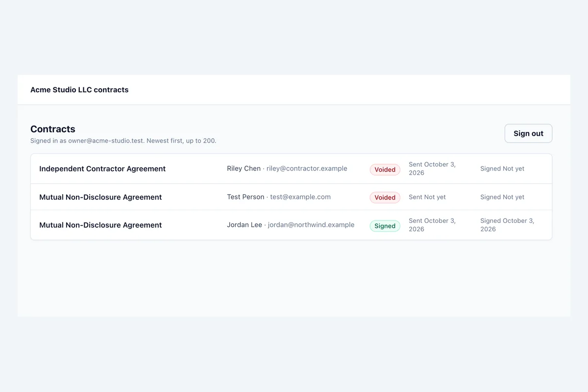Click "Signed Not yet" in Test Person's row

click(502, 197)
